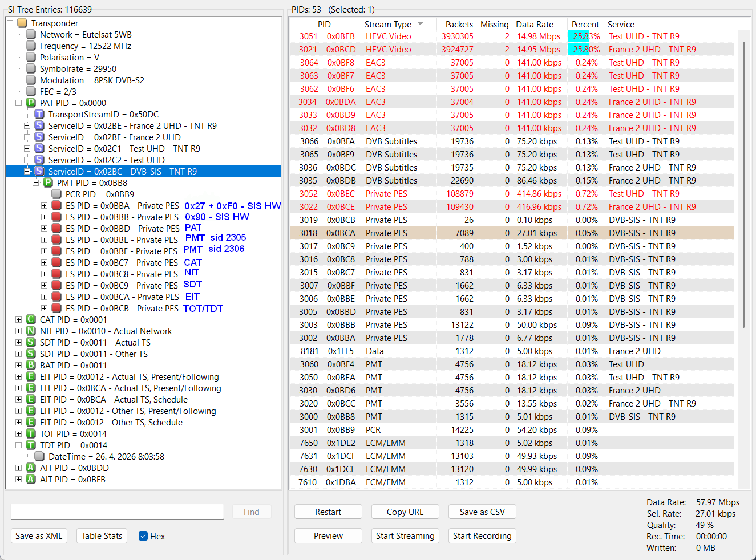Viewport: 756px width, 560px height.
Task: Click the S icon for ServiceID 0x02BE
Action: coord(39,125)
